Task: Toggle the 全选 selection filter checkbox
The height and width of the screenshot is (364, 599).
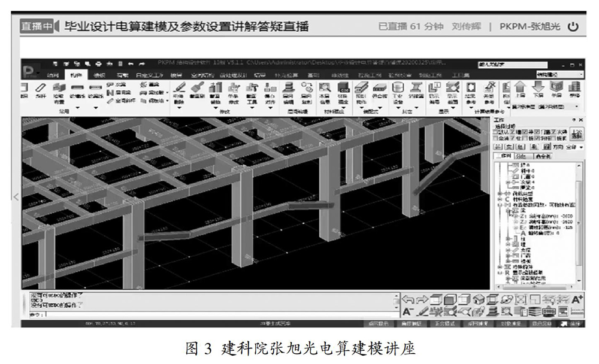Action: pyautogui.click(x=495, y=138)
